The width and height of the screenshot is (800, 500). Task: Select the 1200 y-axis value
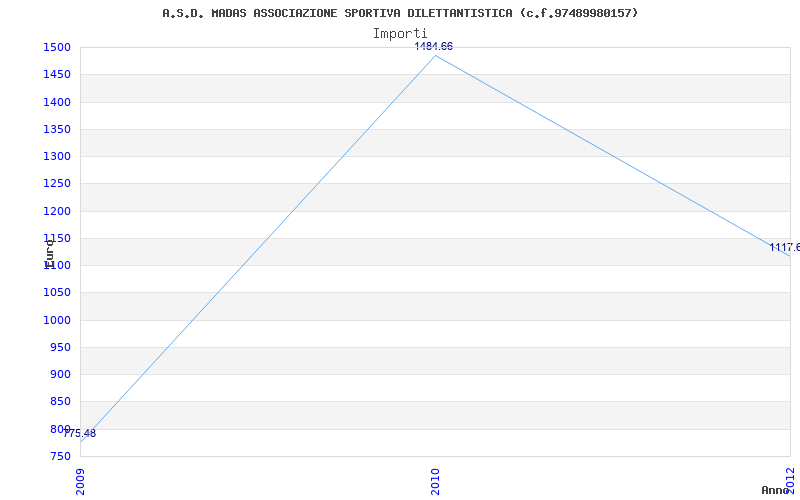pos(56,211)
